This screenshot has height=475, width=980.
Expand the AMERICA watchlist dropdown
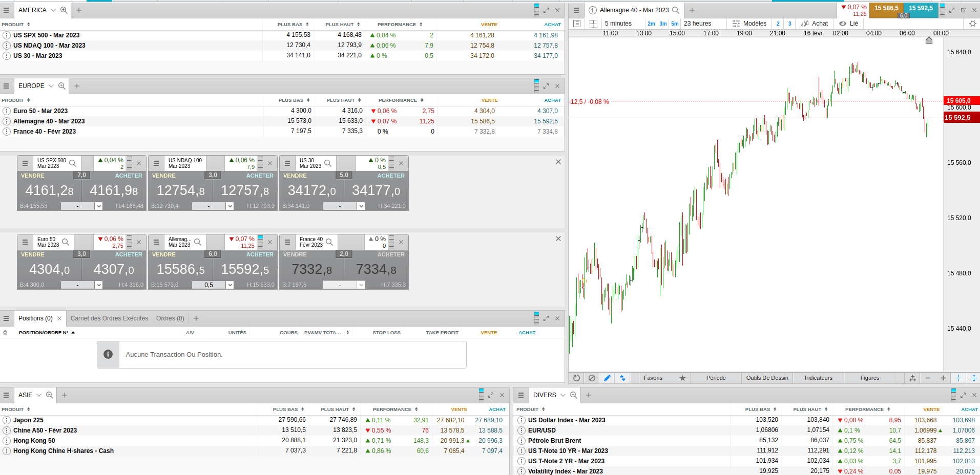click(53, 10)
